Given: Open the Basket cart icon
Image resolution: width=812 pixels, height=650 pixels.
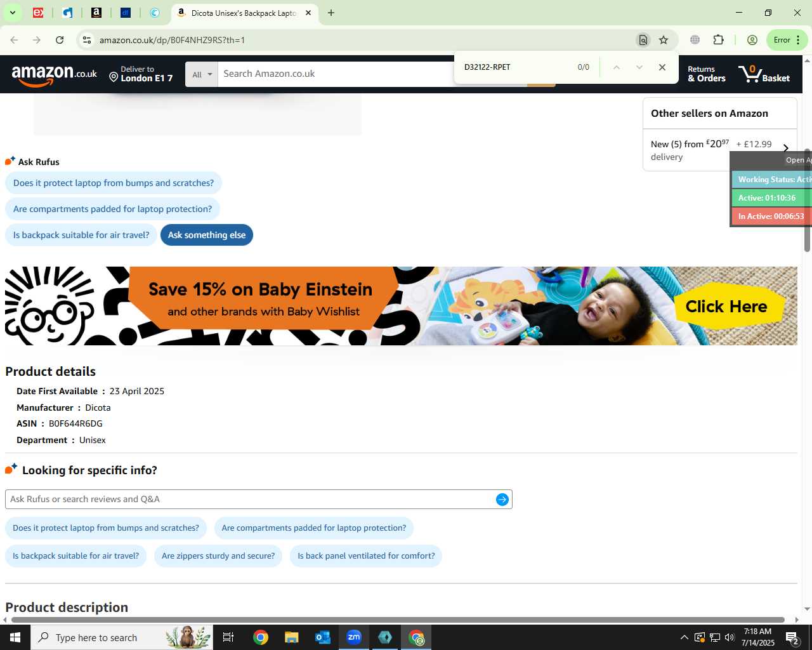Looking at the screenshot, I should coord(764,74).
